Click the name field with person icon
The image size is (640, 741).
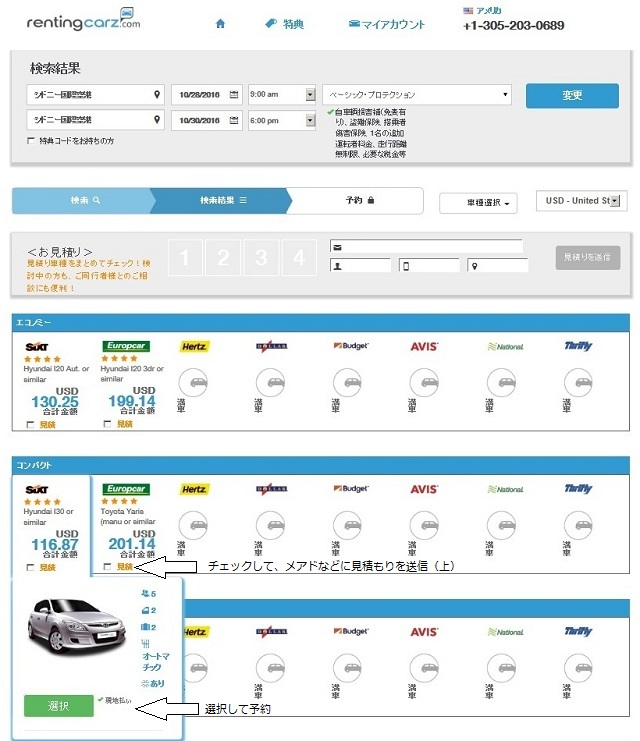[360, 266]
